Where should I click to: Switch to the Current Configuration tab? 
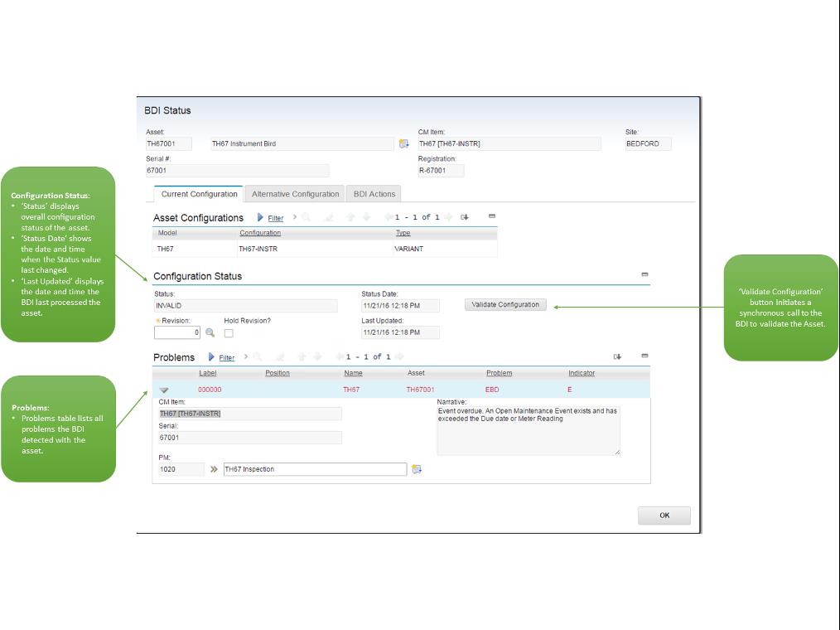199,194
